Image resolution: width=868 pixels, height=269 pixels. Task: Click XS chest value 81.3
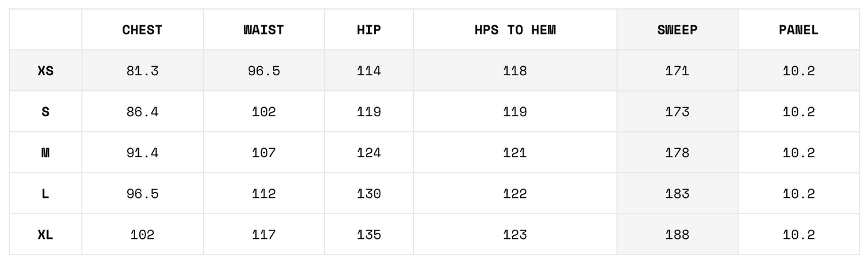point(142,71)
